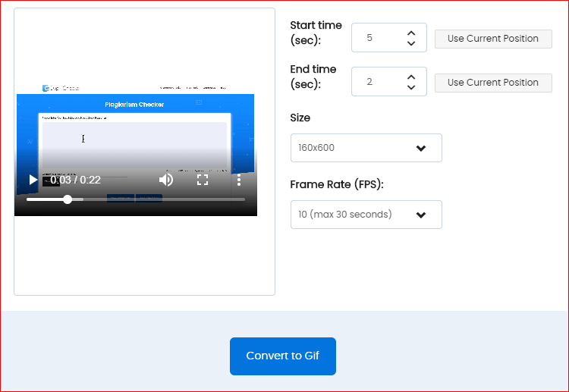This screenshot has width=569, height=392.
Task: Use Current Position for Start time
Action: (493, 39)
